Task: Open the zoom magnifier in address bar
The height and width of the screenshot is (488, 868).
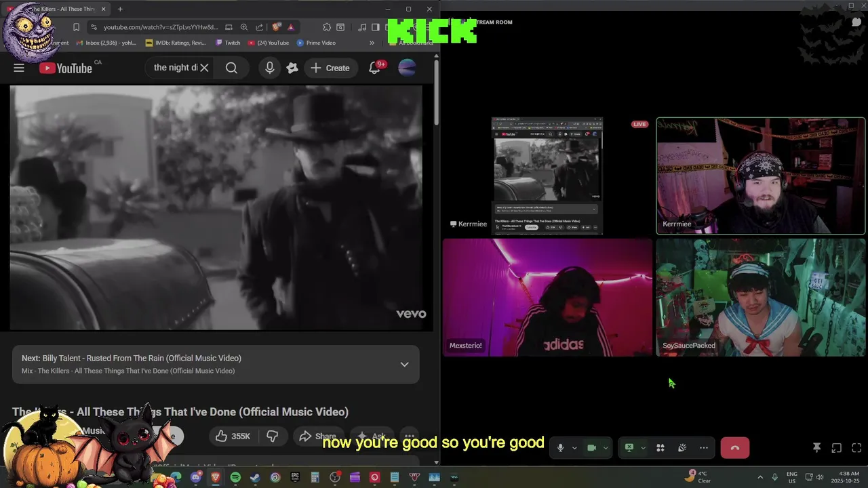Action: [x=244, y=27]
